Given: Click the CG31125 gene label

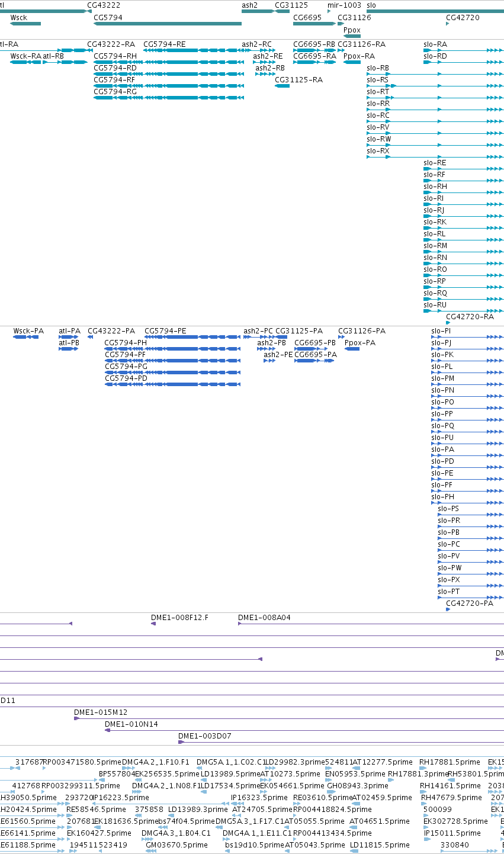Looking at the screenshot, I should 291,5.
